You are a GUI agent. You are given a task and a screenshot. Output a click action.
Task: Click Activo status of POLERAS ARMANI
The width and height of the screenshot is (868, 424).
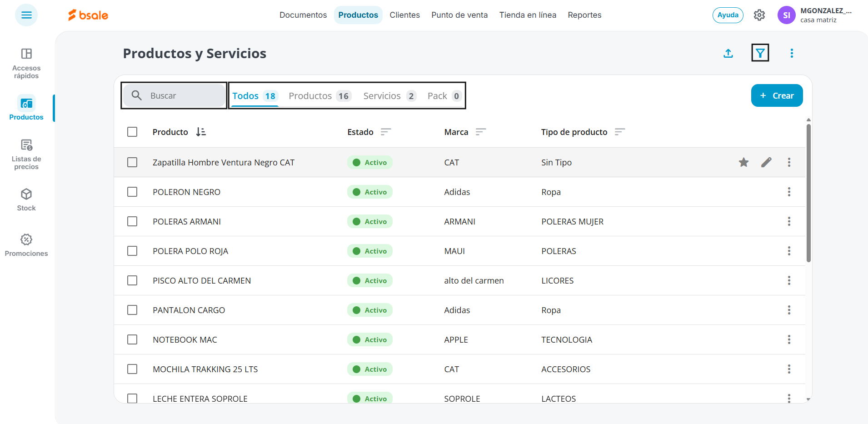370,221
